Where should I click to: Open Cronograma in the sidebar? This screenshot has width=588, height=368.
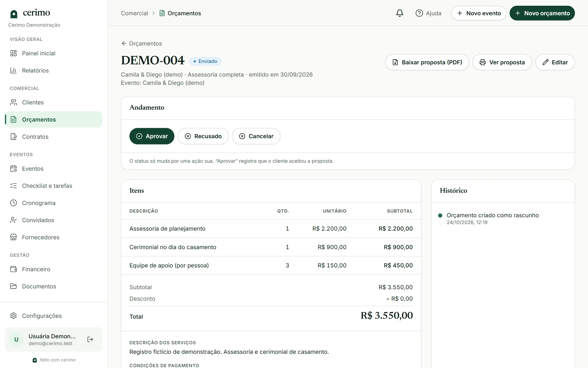click(54, 203)
